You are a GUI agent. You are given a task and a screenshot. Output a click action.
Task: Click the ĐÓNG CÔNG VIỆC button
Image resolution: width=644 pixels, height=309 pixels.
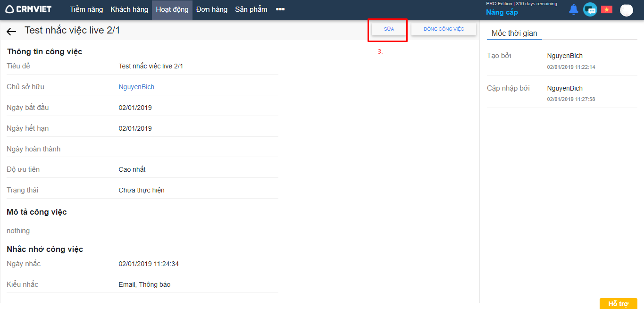443,29
